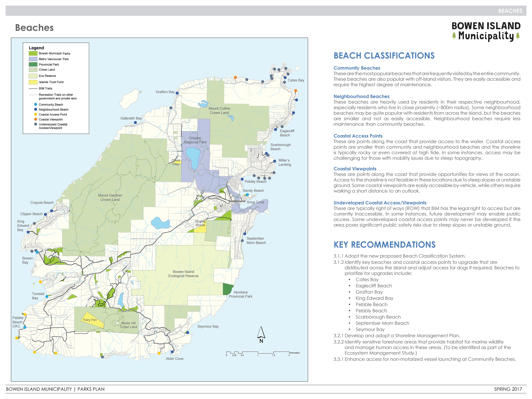Image resolution: width=532 pixels, height=399 pixels.
Task: Click the 'Crippen Regional Park' map label
Action: click(195, 140)
